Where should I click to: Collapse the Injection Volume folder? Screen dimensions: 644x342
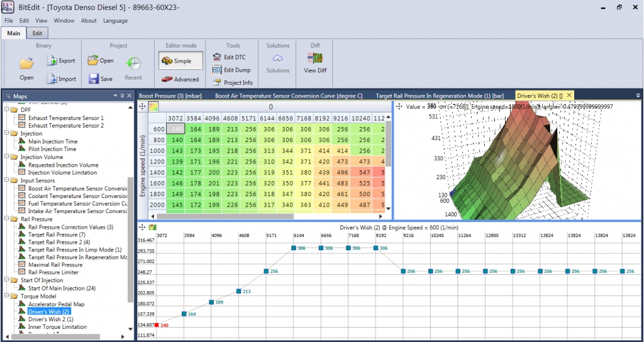[x=6, y=157]
